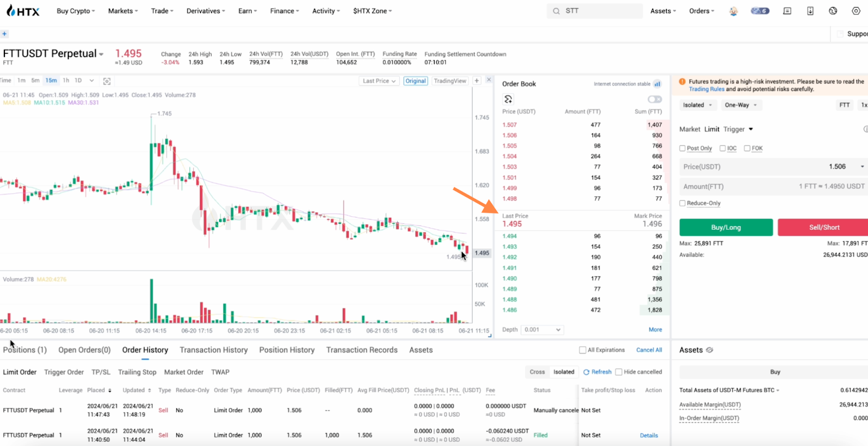Select the Trigger Order sub-tab

(64, 372)
